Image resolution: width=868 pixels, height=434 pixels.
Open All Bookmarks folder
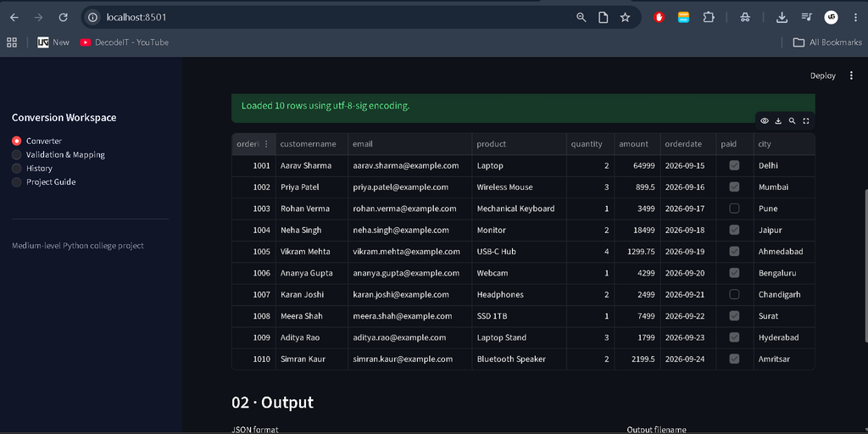click(827, 42)
